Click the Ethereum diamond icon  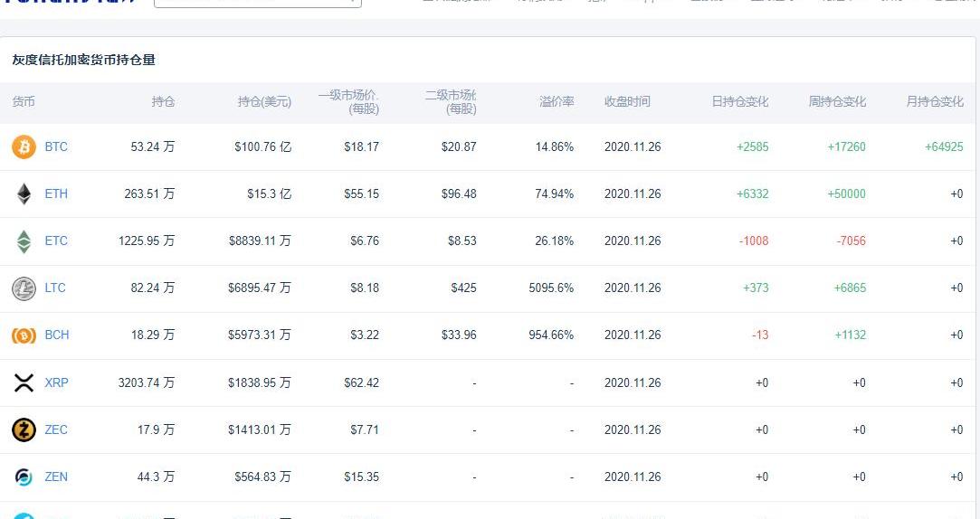pos(24,193)
